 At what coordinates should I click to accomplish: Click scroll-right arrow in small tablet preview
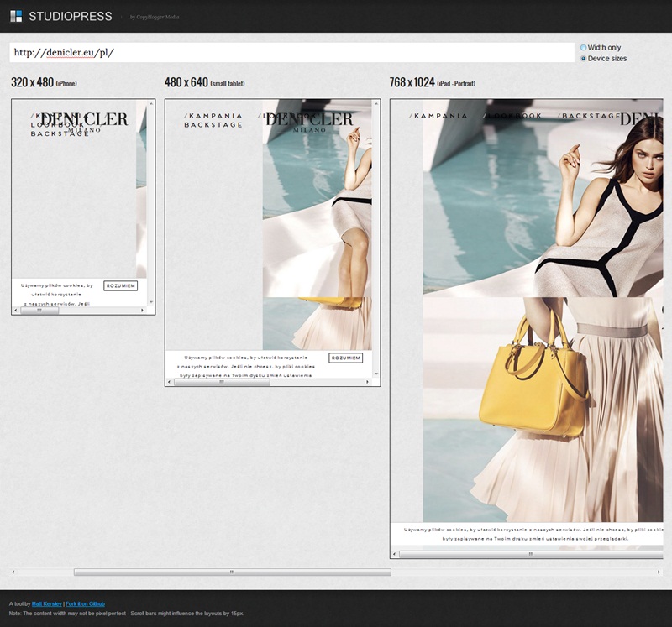367,382
